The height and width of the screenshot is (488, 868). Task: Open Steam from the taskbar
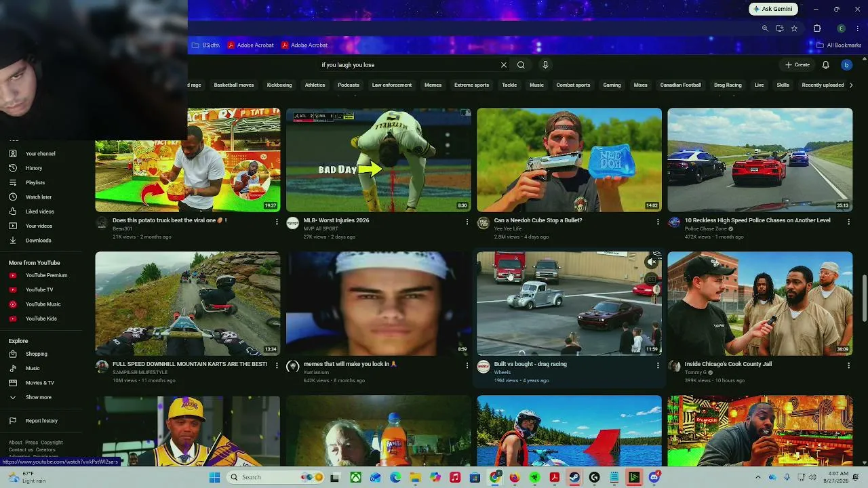pyautogui.click(x=574, y=477)
